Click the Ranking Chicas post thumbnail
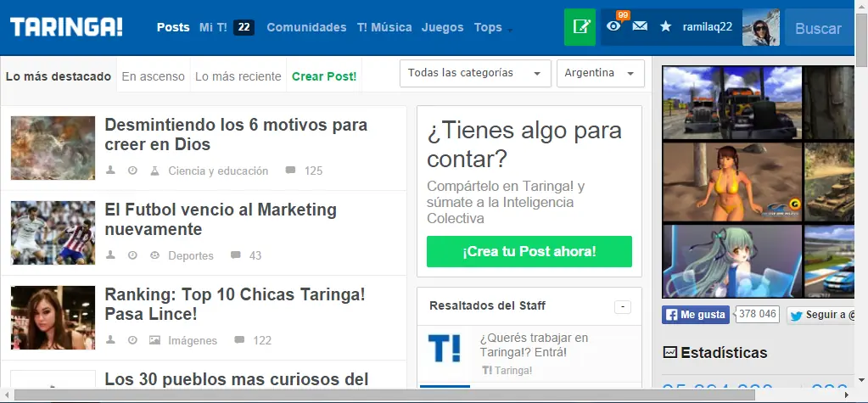Image resolution: width=868 pixels, height=403 pixels. (x=53, y=318)
